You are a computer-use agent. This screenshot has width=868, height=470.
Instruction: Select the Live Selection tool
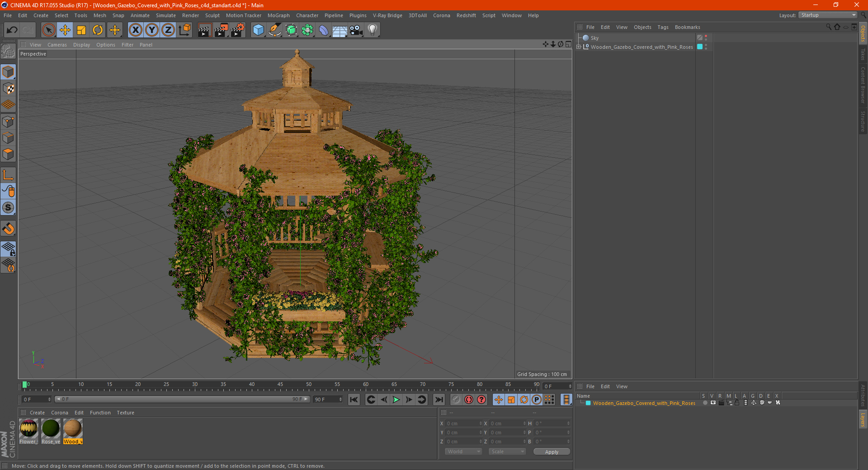48,30
